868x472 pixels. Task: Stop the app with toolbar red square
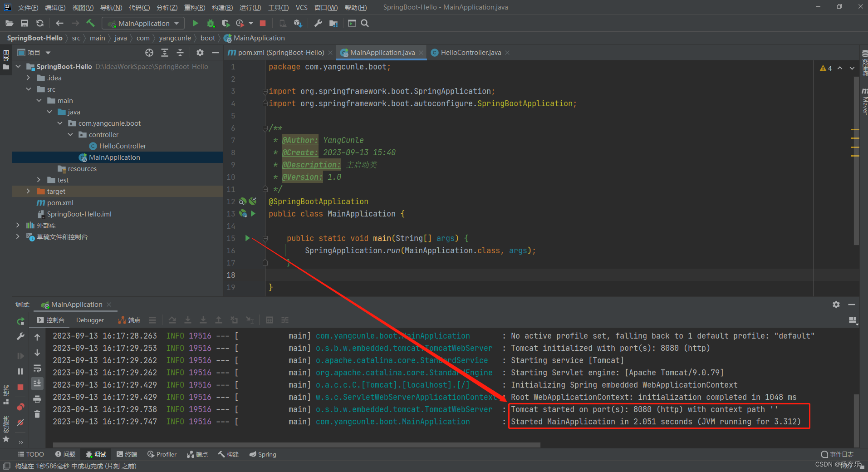(x=263, y=23)
